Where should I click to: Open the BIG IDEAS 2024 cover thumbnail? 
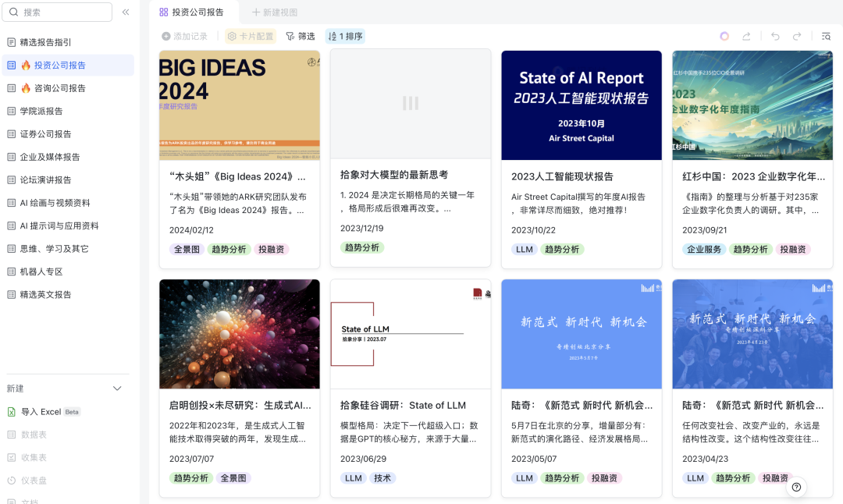[240, 105]
